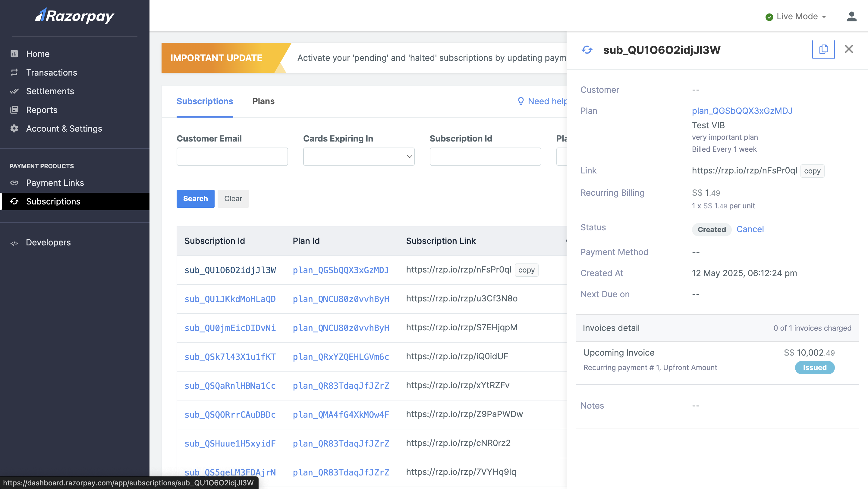This screenshot has width=868, height=489.
Task: Open the Live Mode dropdown
Action: pyautogui.click(x=796, y=17)
